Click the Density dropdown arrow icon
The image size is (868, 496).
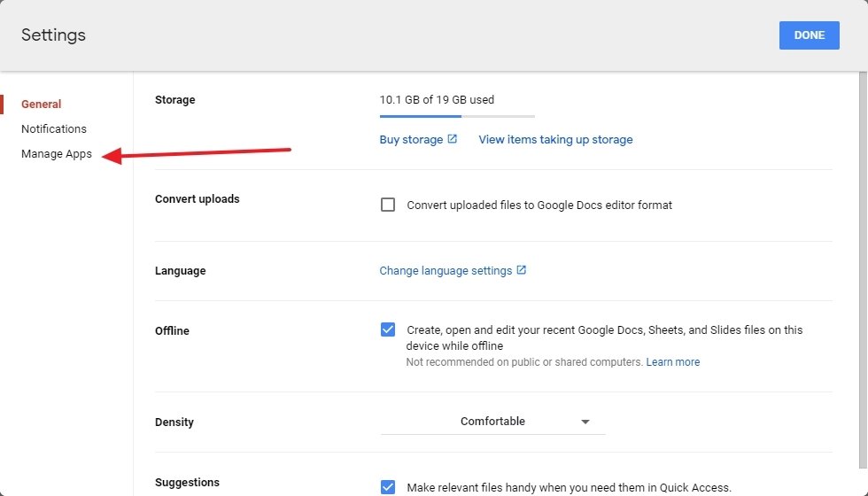point(585,422)
